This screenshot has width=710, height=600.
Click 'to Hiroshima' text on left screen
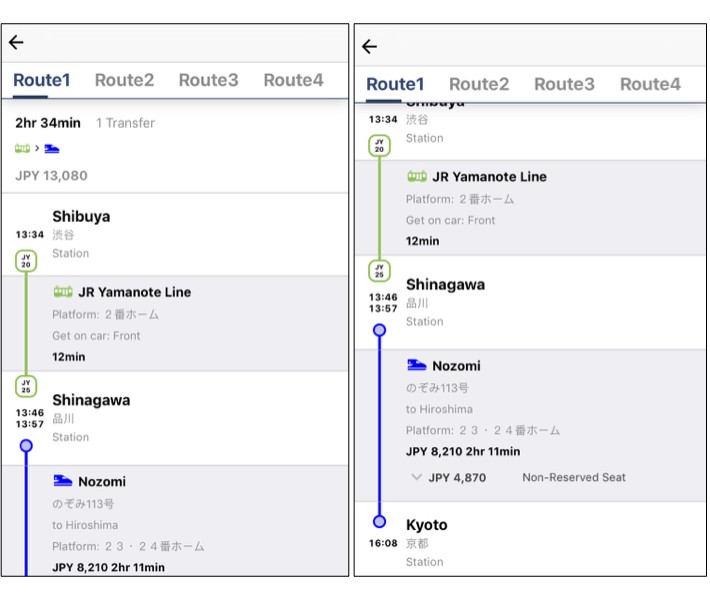click(x=85, y=525)
